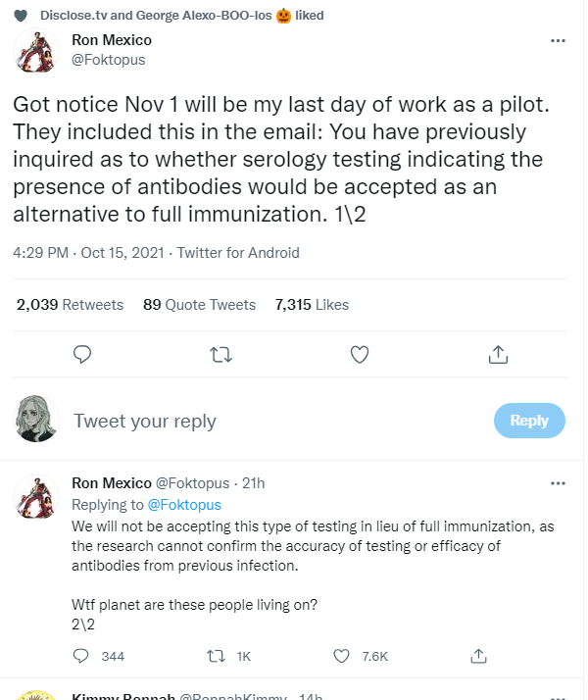Like the reply showing 7.6K likes

coord(361,656)
